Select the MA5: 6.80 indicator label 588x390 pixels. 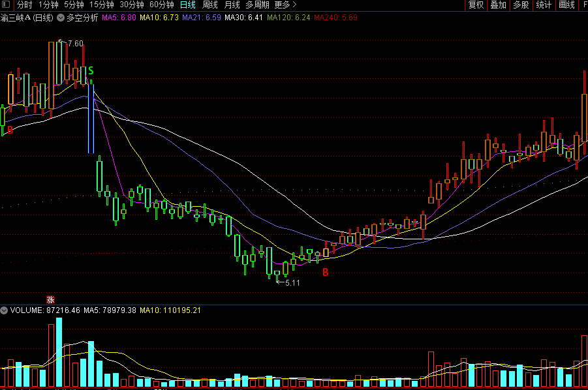click(119, 18)
